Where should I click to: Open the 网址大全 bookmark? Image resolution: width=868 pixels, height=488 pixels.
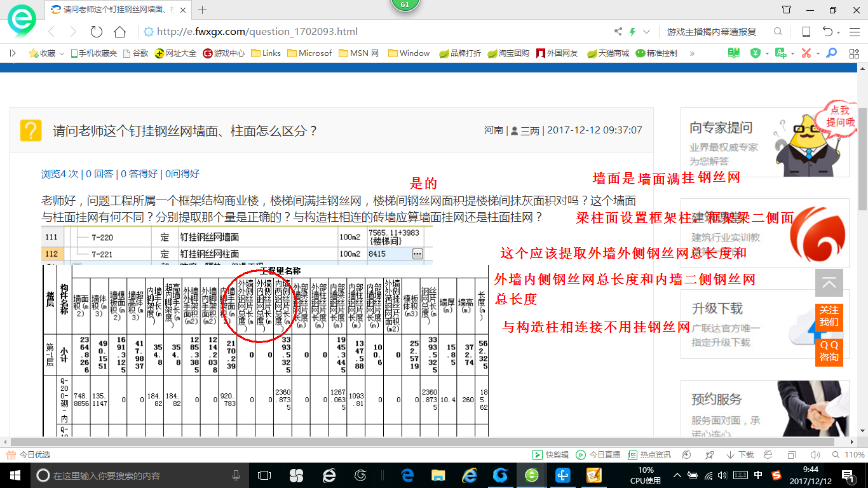[x=175, y=53]
